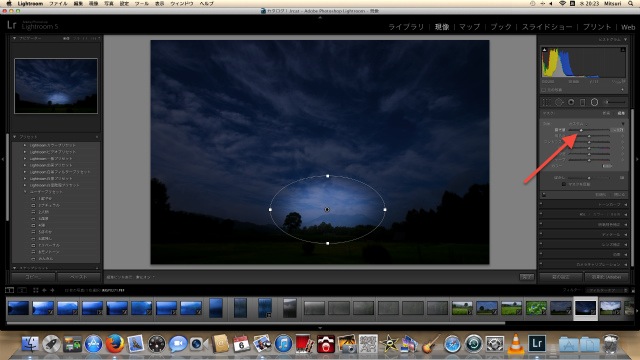The width and height of the screenshot is (640, 360).
Task: Collapse the プリセット panel header
Action: click(x=15, y=137)
